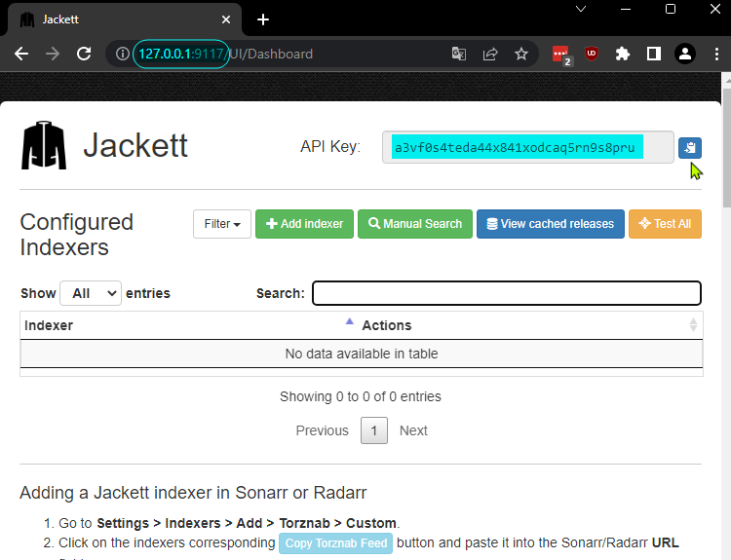
Task: Expand the Show entries dropdown
Action: click(91, 293)
